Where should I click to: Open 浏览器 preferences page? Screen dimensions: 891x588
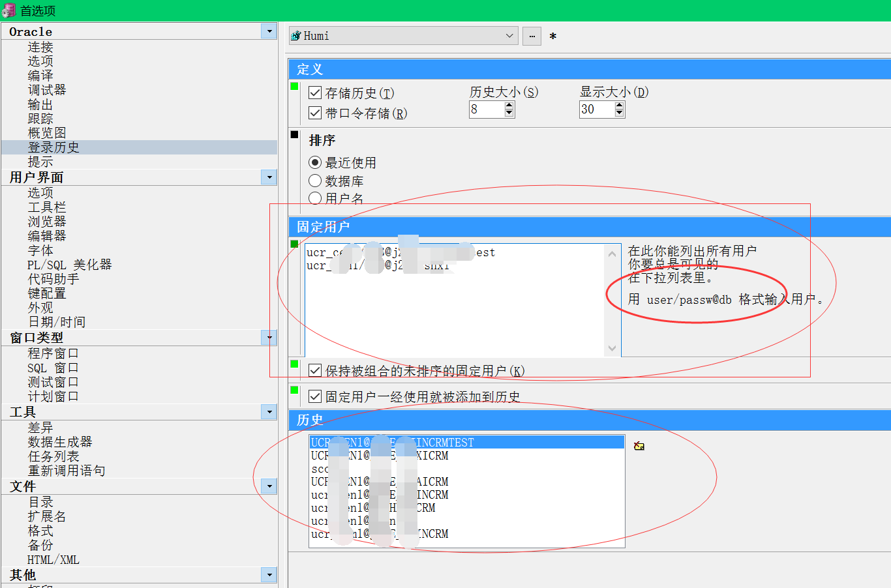pos(47,222)
